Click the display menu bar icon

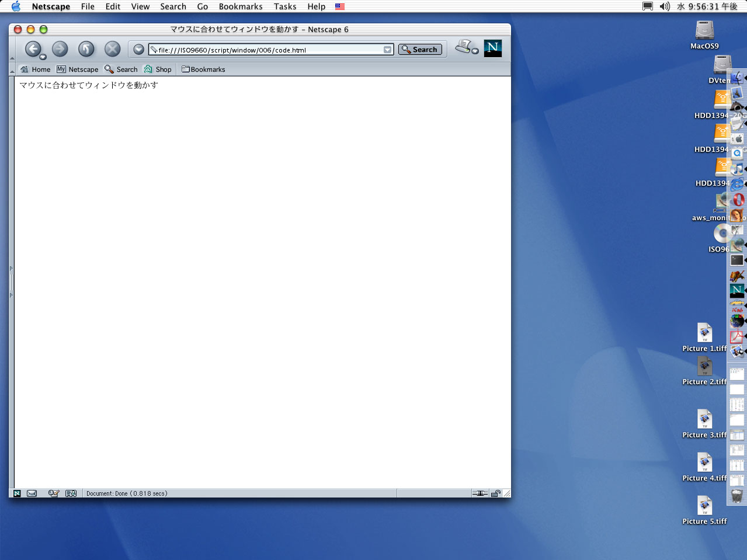(648, 6)
